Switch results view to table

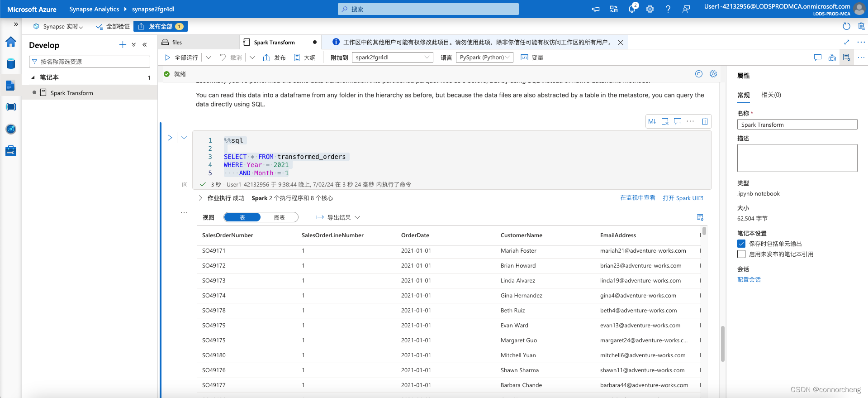pos(242,217)
